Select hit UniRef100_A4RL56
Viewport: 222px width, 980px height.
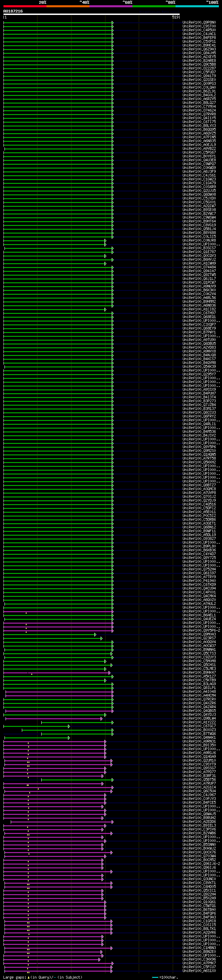pos(199,298)
